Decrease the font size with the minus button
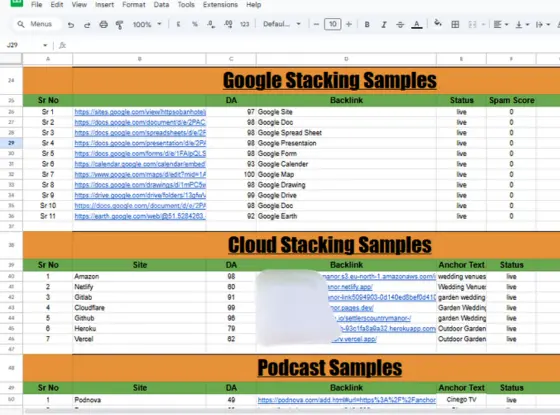This screenshot has width=560, height=415. click(316, 24)
